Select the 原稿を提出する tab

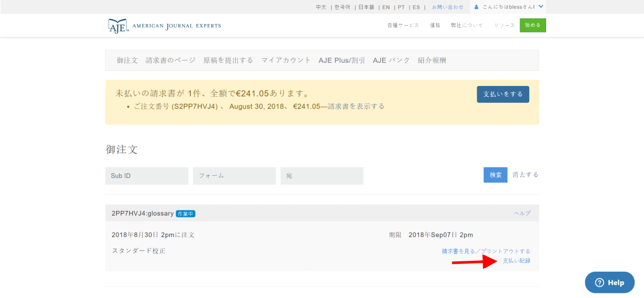tap(228, 60)
